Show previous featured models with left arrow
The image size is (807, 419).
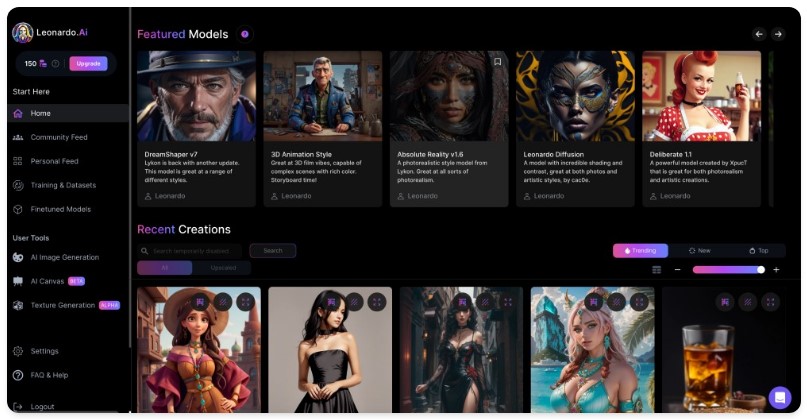759,34
